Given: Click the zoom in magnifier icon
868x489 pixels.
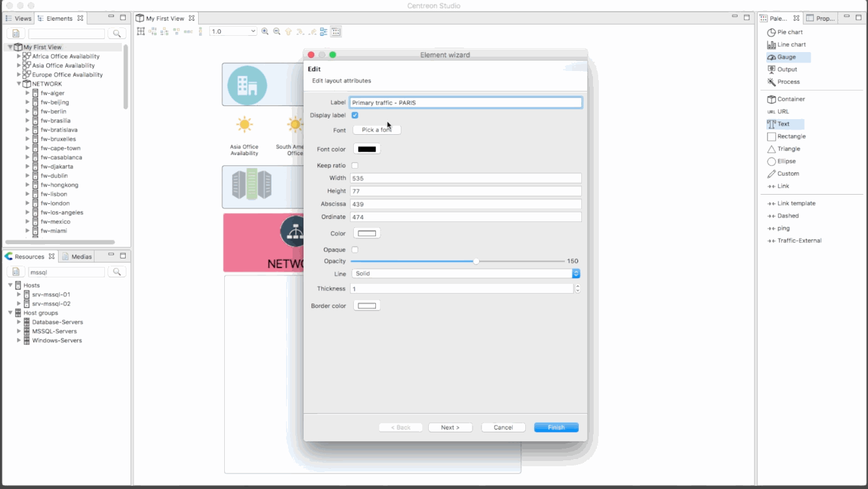Looking at the screenshot, I should click(x=265, y=31).
